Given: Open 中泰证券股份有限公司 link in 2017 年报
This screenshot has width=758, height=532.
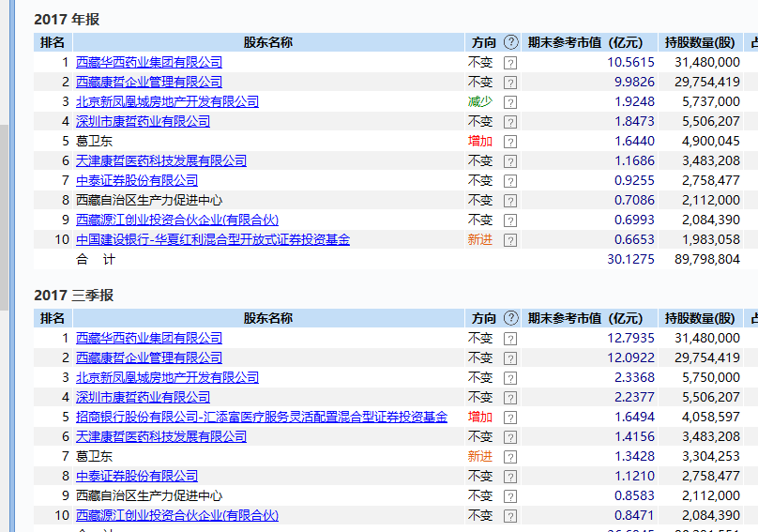Looking at the screenshot, I should (x=137, y=180).
